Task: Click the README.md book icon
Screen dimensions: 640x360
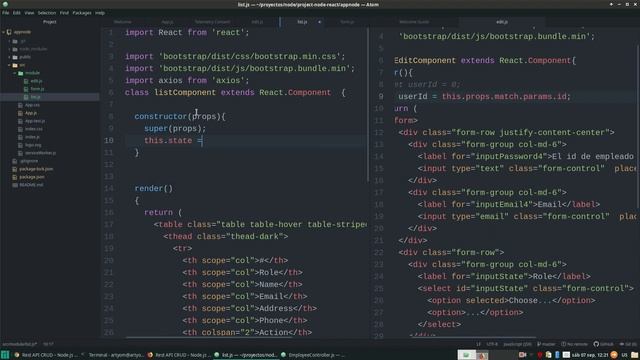Action: tap(15, 185)
